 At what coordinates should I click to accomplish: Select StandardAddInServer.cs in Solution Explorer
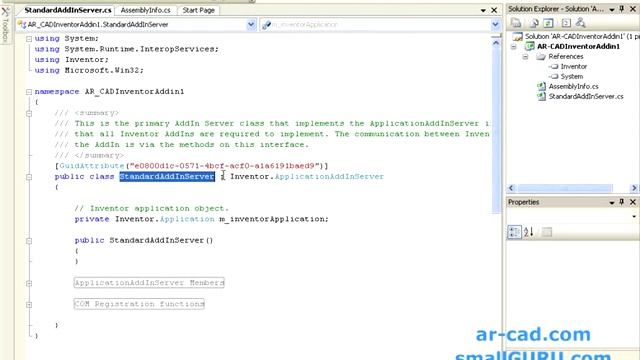pyautogui.click(x=586, y=96)
